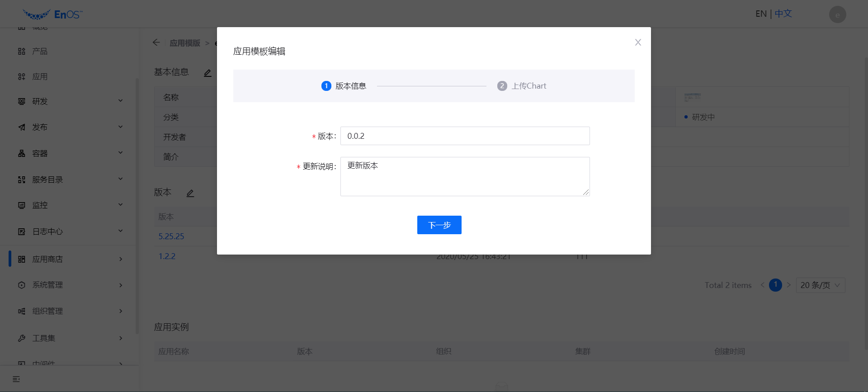Image resolution: width=868 pixels, height=392 pixels.
Task: Click step 1 版本信息
Action: pyautogui.click(x=344, y=86)
